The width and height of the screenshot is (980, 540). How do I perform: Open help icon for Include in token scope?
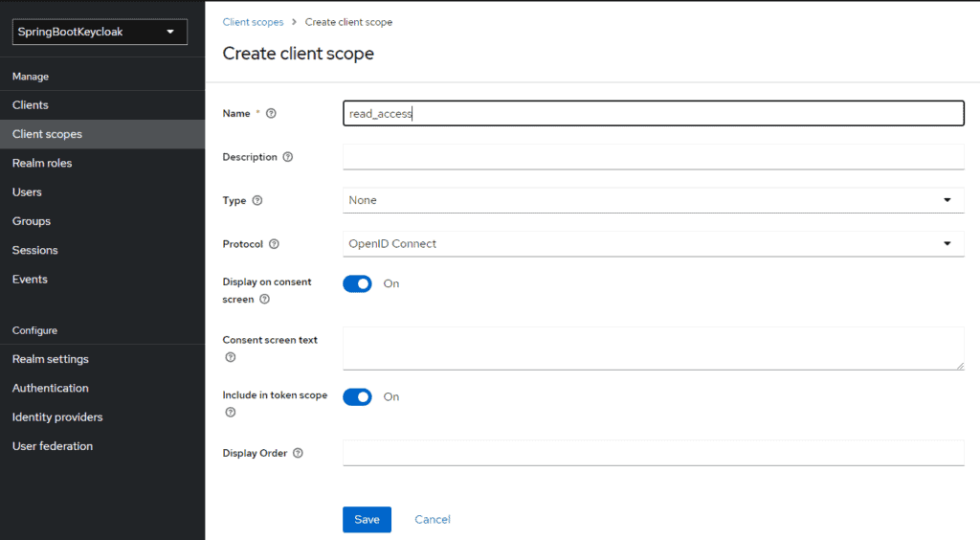[x=231, y=412]
